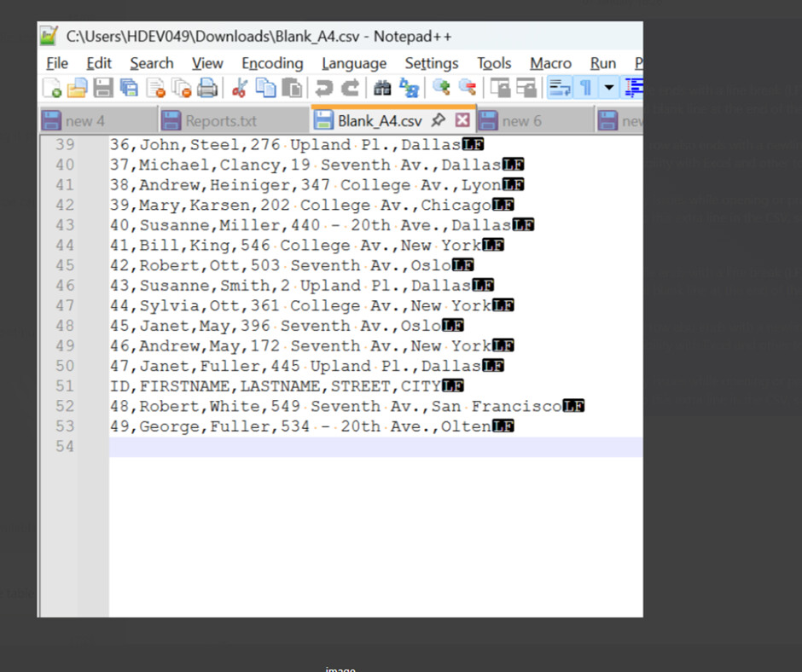Toggle Word Wrap in the toolbar

pyautogui.click(x=560, y=88)
